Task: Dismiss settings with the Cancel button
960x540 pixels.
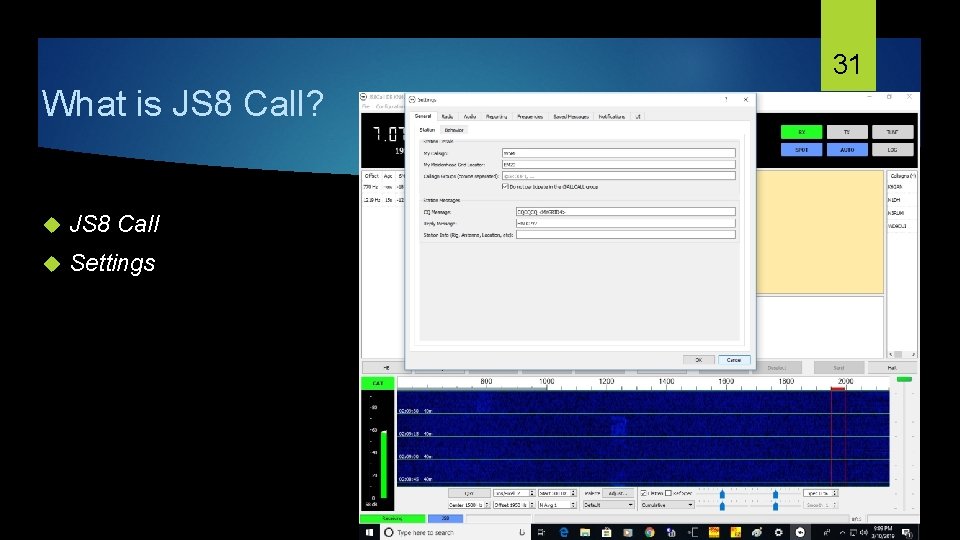Action: (x=734, y=360)
